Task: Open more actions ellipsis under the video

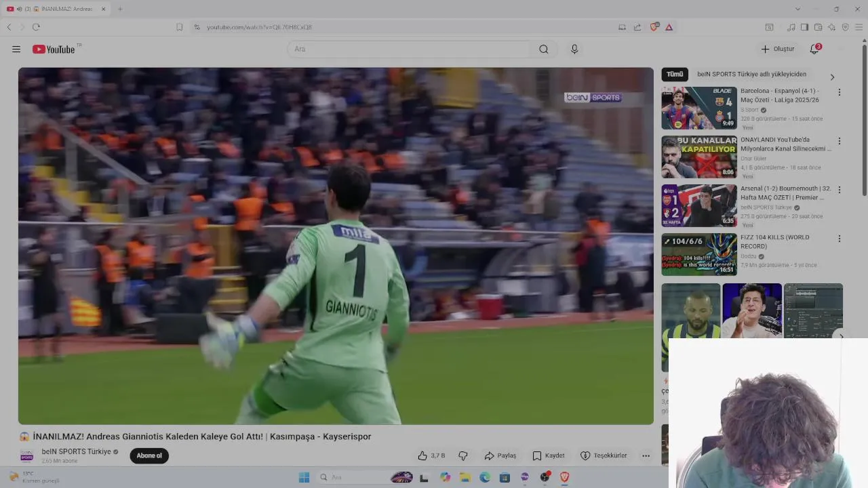Action: (x=646, y=455)
